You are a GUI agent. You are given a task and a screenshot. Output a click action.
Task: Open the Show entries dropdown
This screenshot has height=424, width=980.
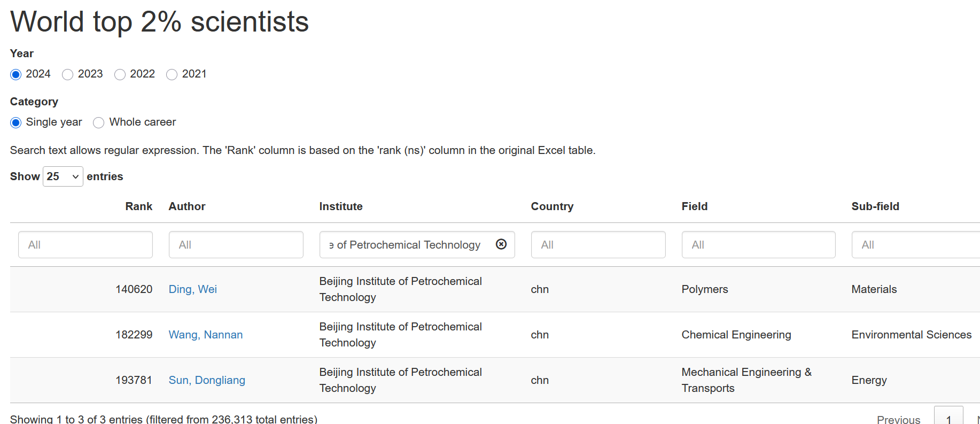click(x=63, y=176)
